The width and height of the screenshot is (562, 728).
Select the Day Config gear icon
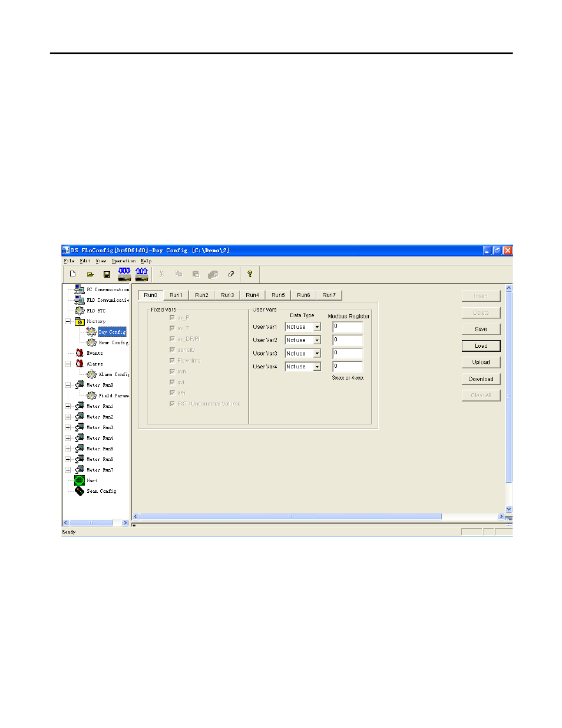click(x=91, y=332)
